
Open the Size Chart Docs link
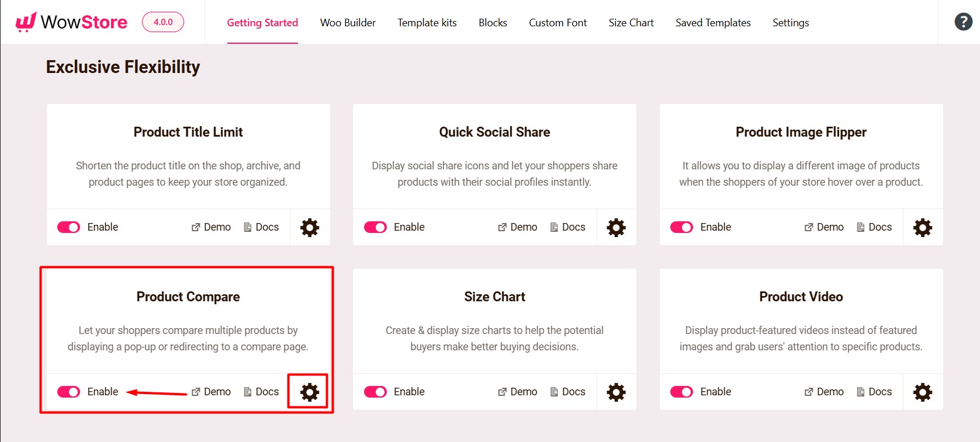coord(568,392)
